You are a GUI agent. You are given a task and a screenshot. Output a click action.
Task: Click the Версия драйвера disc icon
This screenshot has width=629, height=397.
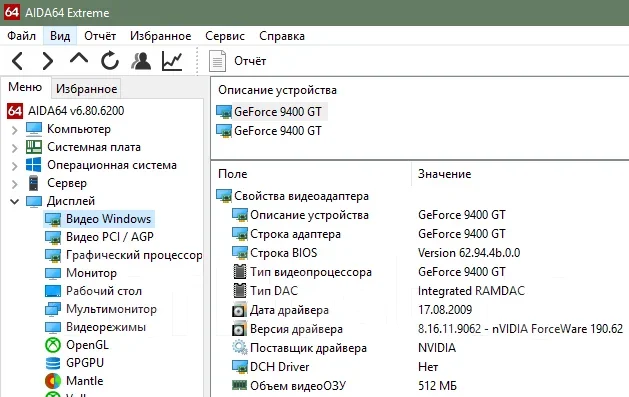point(239,330)
